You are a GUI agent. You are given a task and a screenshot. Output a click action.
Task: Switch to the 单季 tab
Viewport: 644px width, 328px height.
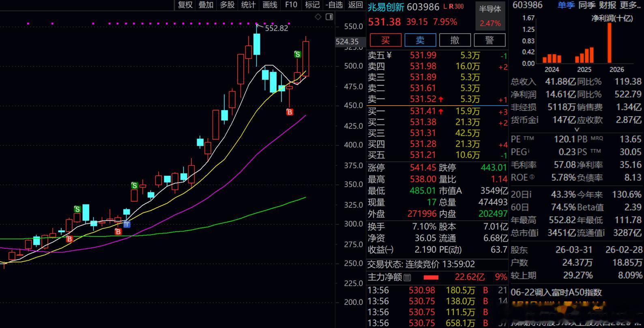(566, 5)
